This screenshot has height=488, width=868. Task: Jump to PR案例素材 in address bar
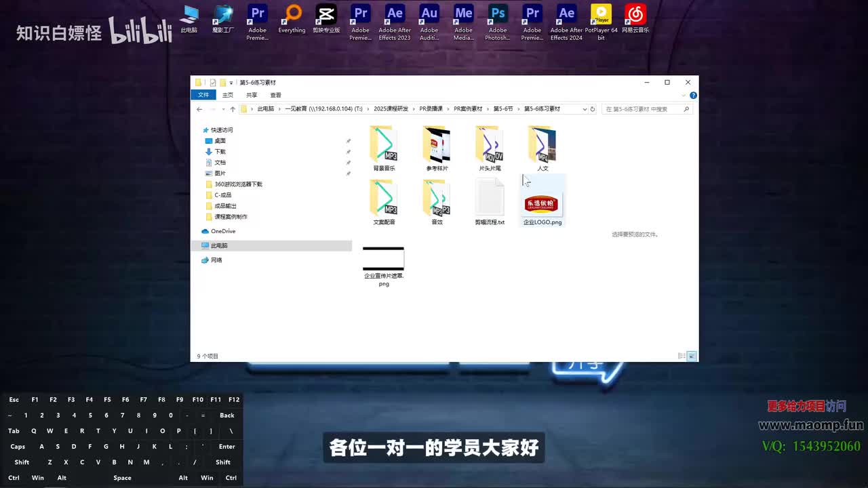468,109
